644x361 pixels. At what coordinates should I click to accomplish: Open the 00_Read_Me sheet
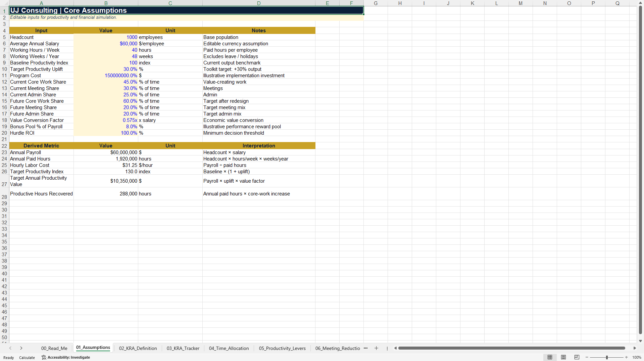click(54, 348)
